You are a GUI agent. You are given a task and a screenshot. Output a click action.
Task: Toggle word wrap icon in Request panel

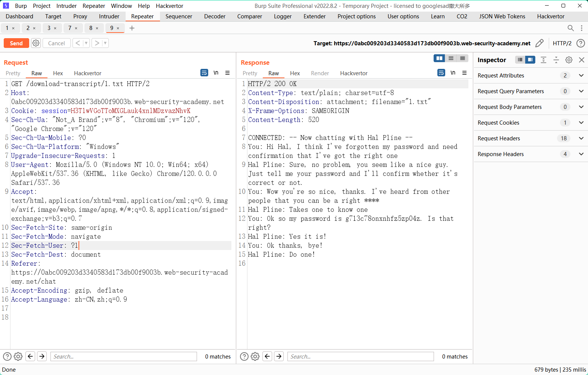click(x=204, y=73)
